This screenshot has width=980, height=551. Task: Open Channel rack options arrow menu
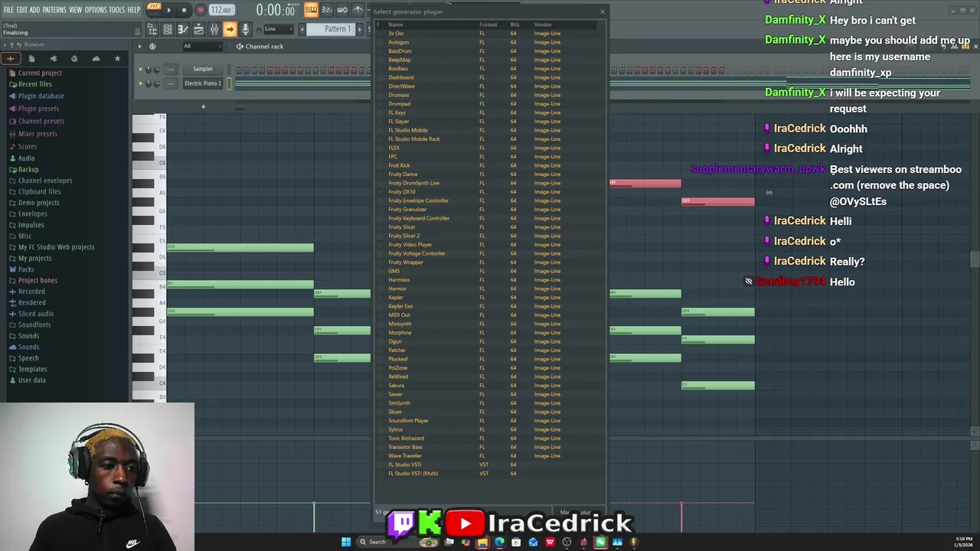(x=139, y=46)
